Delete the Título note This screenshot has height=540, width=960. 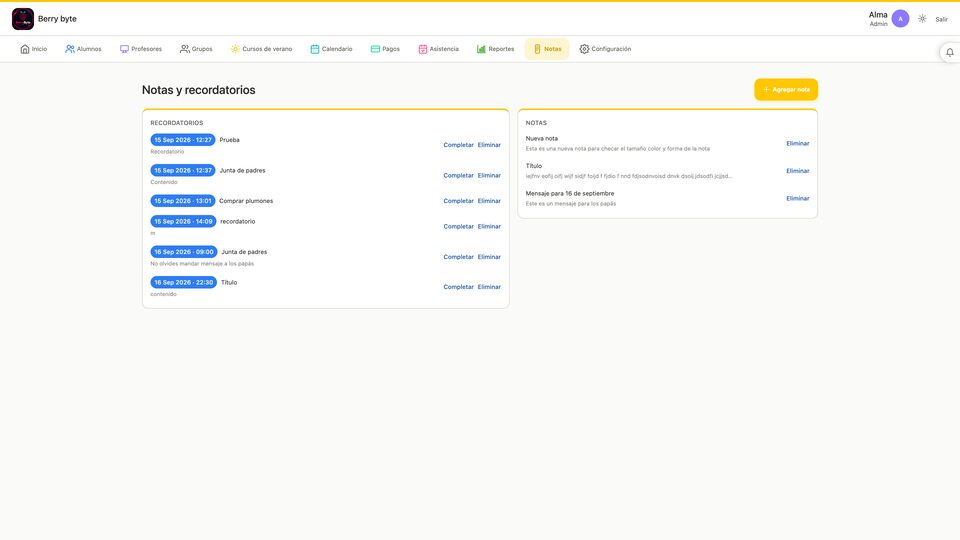click(x=798, y=171)
